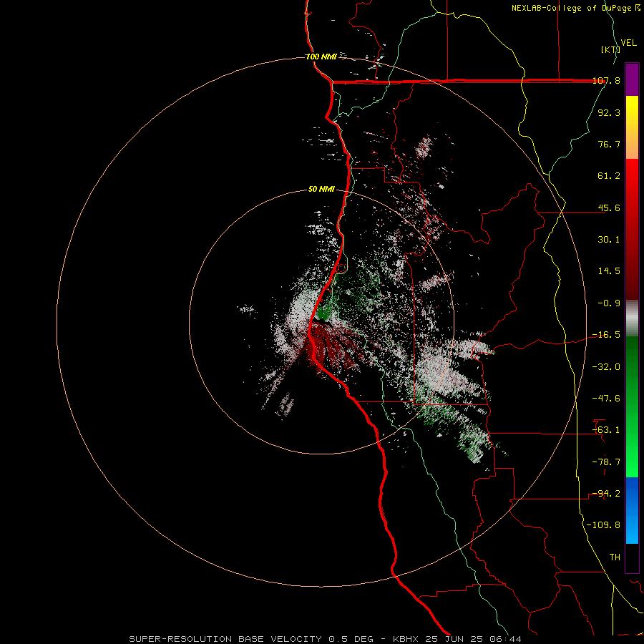644x644 pixels.
Task: Pick the yellow-orange segment of the color bar
Action: (632, 127)
